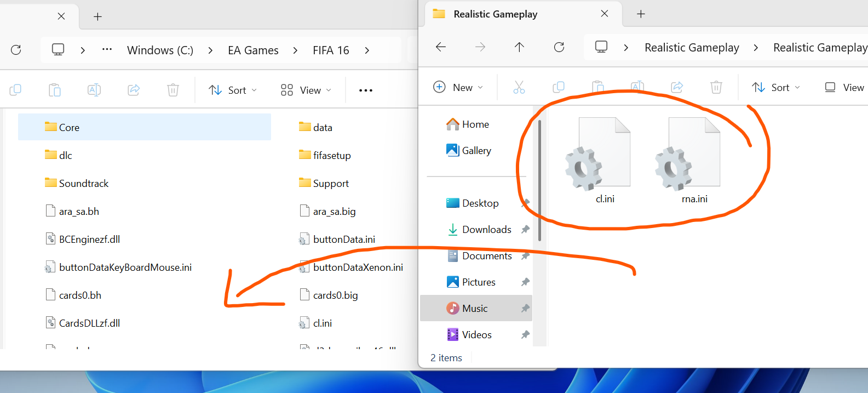The height and width of the screenshot is (393, 868).
Task: Select buttonDataKeyBoardMouse.ini file
Action: click(x=118, y=267)
